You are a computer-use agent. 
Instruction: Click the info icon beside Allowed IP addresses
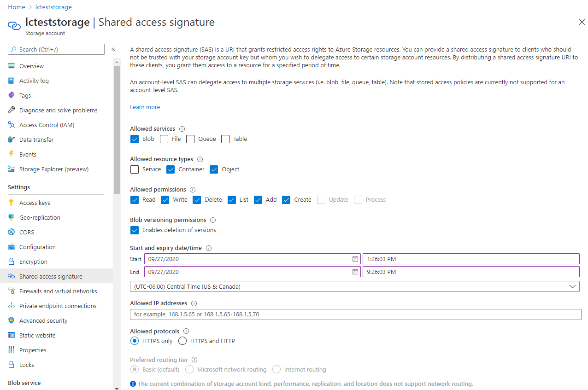point(194,303)
